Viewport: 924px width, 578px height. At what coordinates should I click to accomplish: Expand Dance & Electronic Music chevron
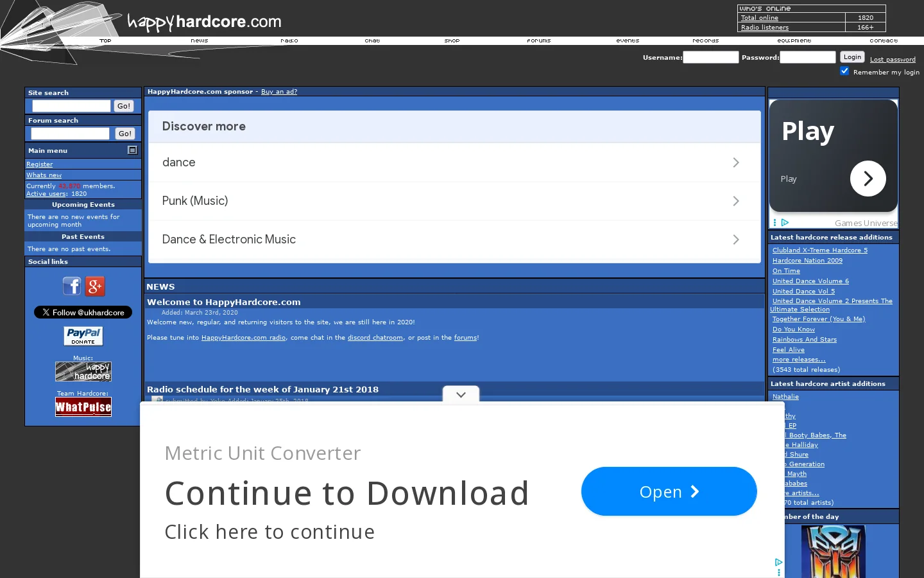[736, 240]
